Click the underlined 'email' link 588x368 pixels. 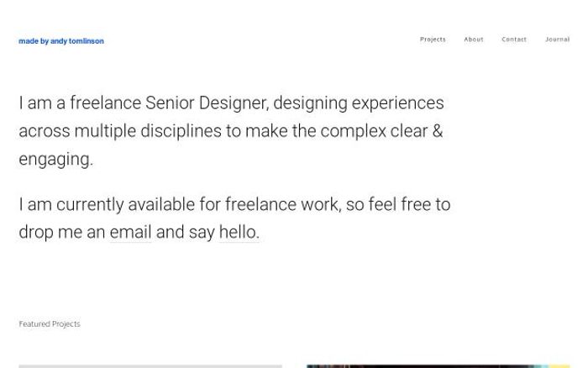point(130,233)
